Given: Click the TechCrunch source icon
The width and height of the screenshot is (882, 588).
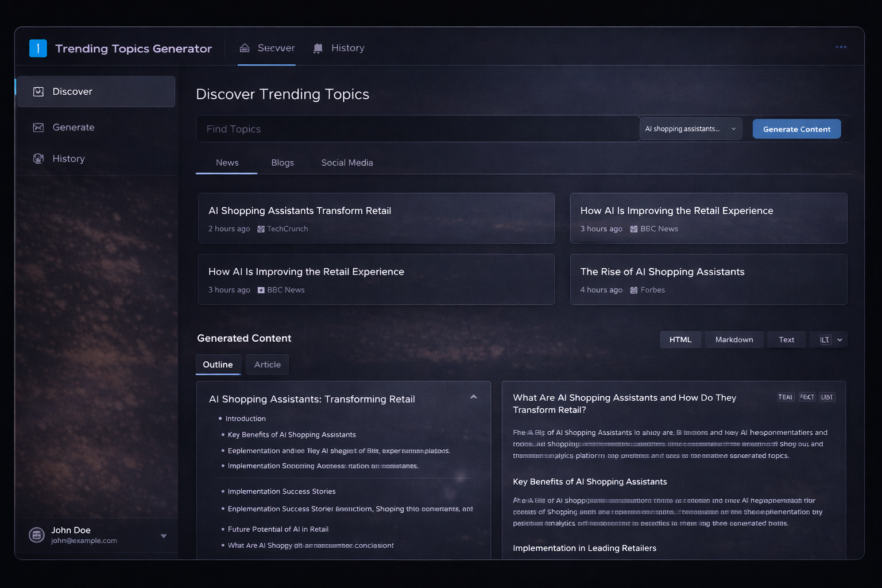Looking at the screenshot, I should pyautogui.click(x=261, y=229).
